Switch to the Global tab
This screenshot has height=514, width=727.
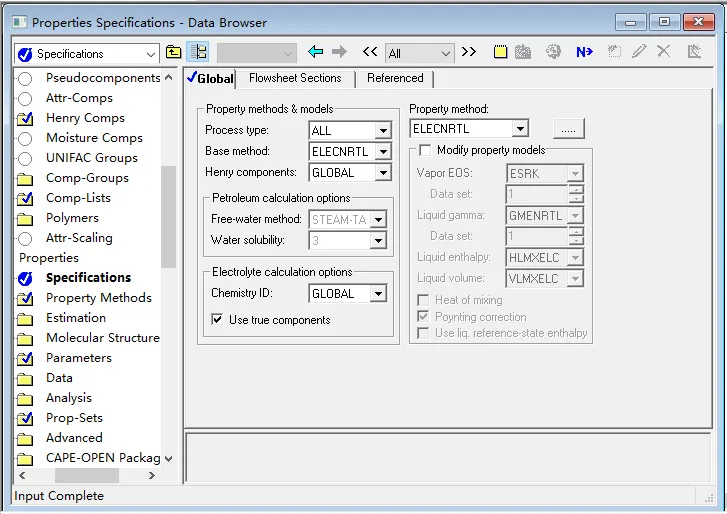(x=210, y=78)
